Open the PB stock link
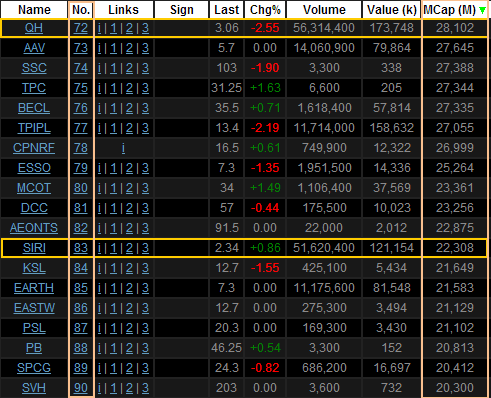Screen dimensions: 491x398 [34, 348]
